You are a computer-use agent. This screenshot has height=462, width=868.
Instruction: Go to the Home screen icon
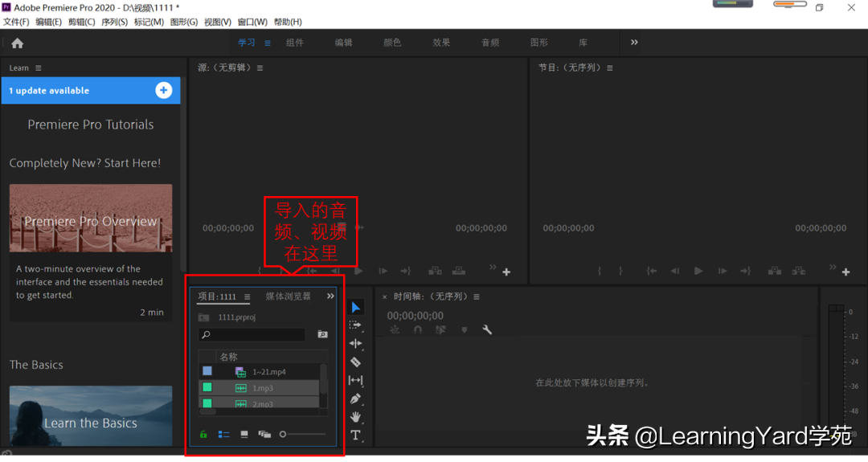(17, 43)
